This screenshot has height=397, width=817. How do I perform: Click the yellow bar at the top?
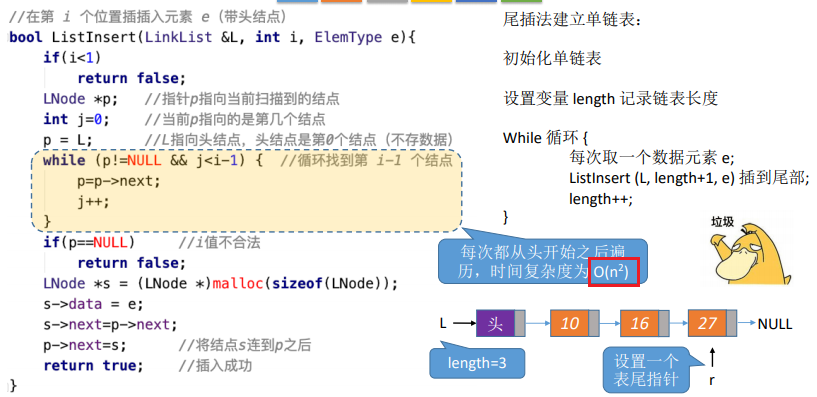pos(431,2)
